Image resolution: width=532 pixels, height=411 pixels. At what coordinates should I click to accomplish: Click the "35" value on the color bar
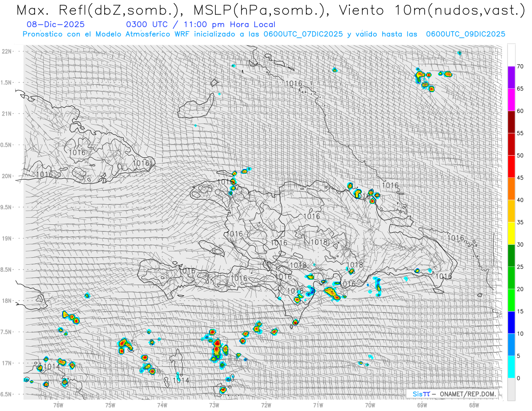(520, 222)
